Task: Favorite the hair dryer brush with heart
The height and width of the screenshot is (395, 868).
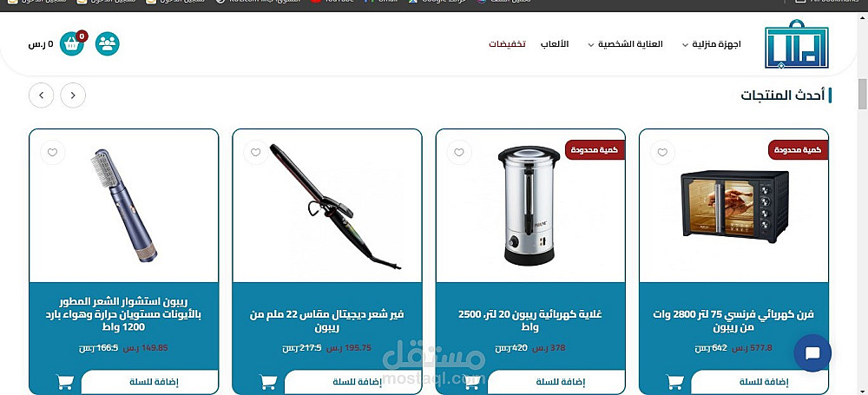Action: point(53,152)
